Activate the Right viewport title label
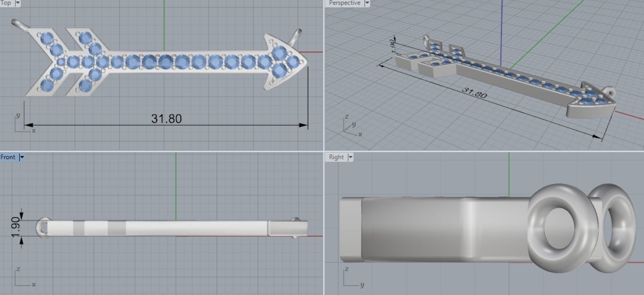 click(x=336, y=157)
